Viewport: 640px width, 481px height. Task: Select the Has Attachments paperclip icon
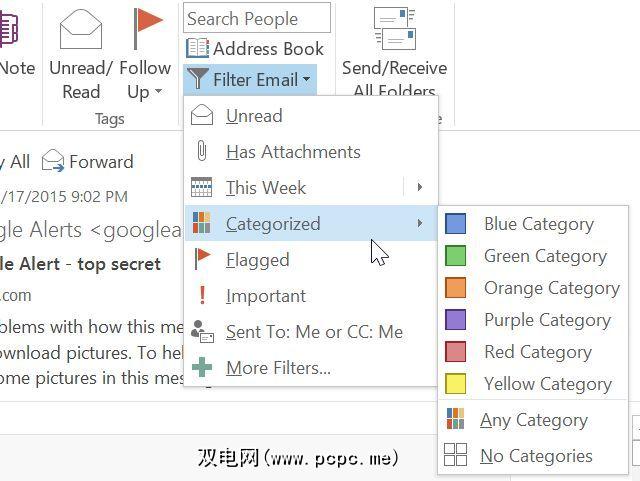pyautogui.click(x=202, y=152)
